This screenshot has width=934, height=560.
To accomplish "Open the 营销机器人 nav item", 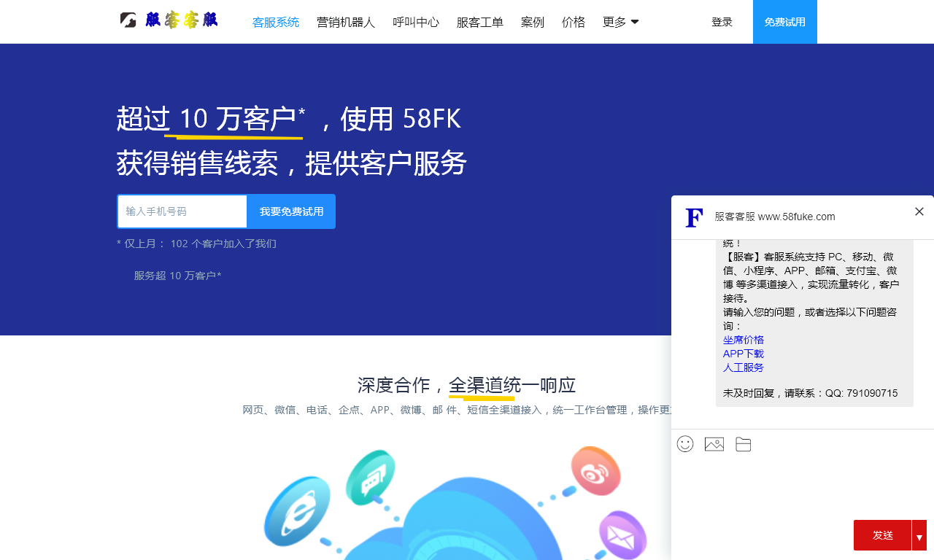I will click(x=346, y=23).
